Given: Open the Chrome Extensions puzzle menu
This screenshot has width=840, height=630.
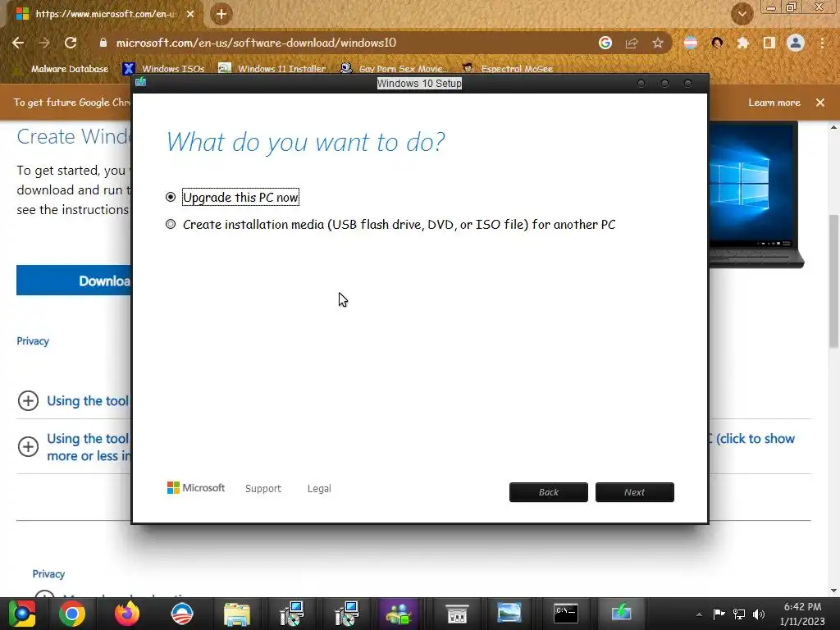Looking at the screenshot, I should [742, 43].
